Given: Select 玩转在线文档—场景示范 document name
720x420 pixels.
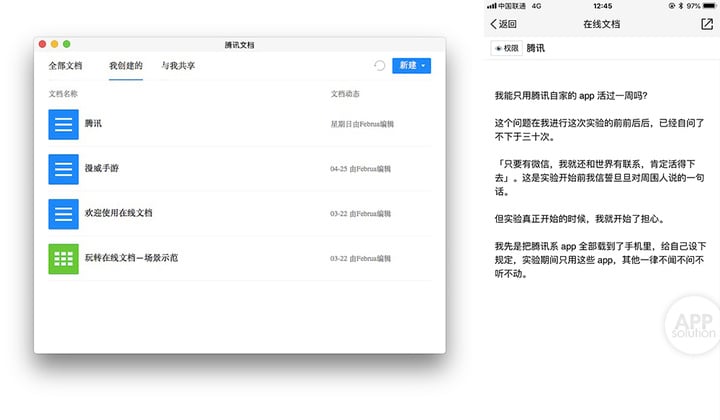Looking at the screenshot, I should coord(131,258).
